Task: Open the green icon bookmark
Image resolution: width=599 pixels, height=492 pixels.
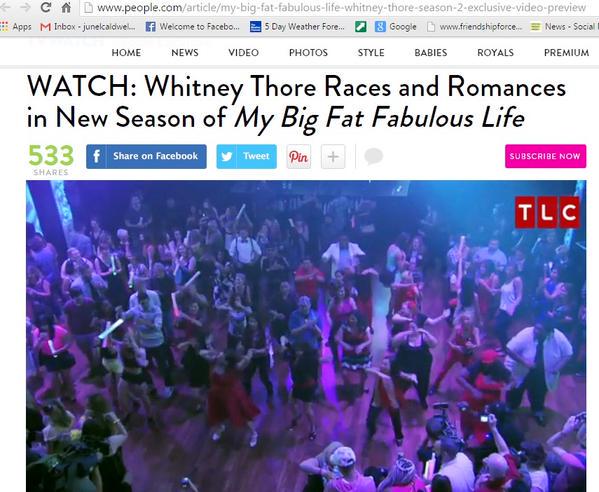Action: click(360, 26)
